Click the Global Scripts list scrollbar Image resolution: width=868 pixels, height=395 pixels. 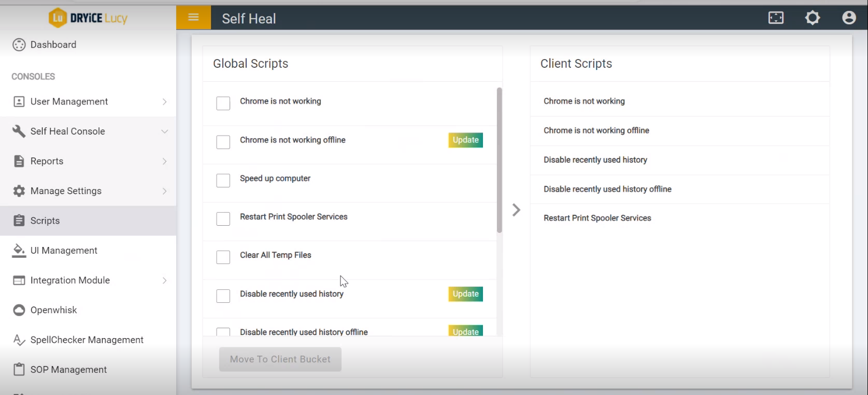(499, 160)
